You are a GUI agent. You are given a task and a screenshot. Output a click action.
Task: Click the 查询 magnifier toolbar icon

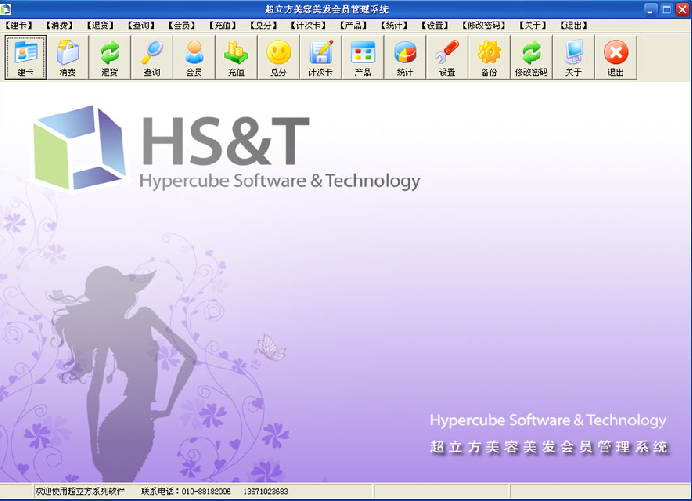coord(152,58)
